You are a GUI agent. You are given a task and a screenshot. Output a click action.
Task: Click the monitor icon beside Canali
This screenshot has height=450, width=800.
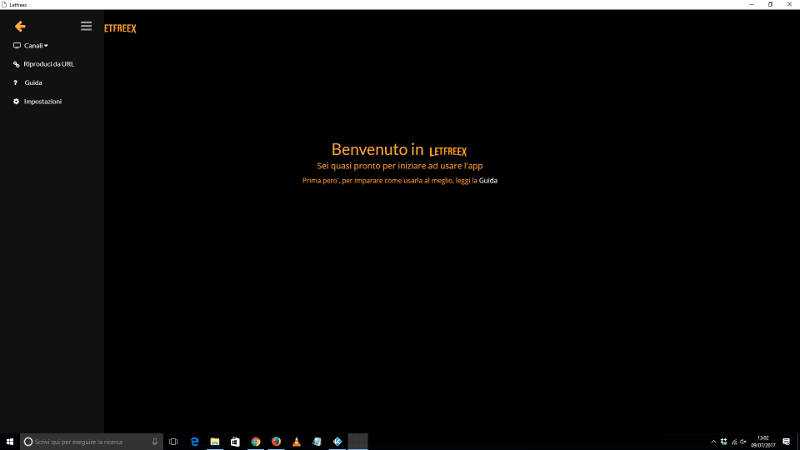point(17,45)
